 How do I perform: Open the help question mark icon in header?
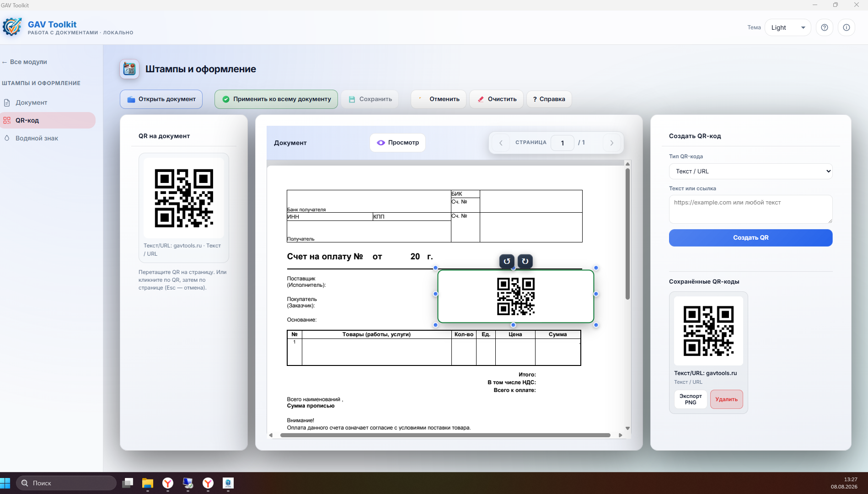tap(825, 27)
